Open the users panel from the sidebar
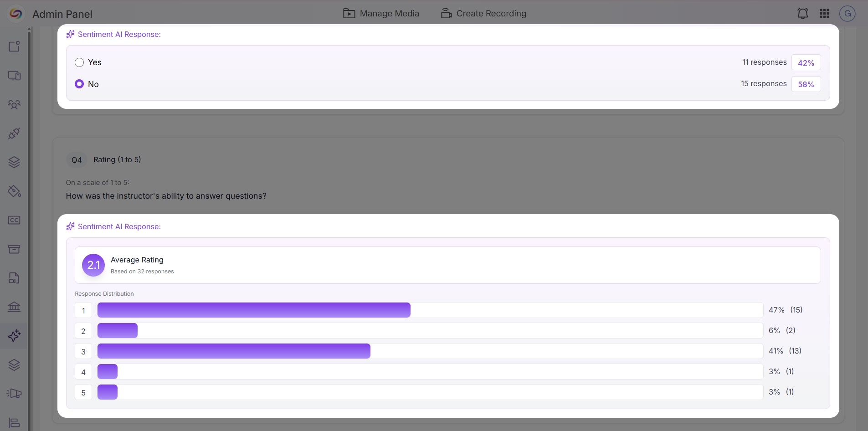 coord(14,104)
